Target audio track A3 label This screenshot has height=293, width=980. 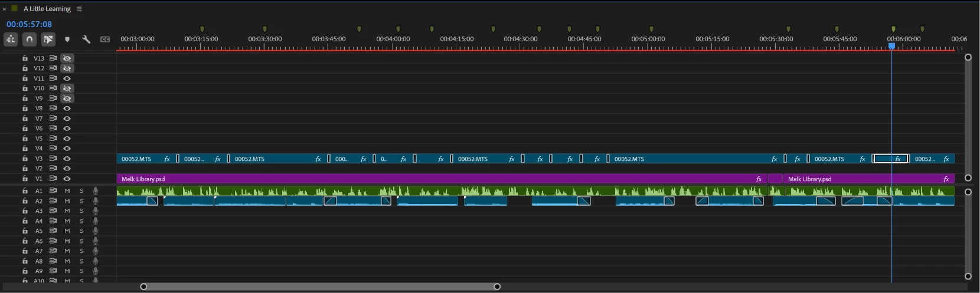pyautogui.click(x=39, y=211)
